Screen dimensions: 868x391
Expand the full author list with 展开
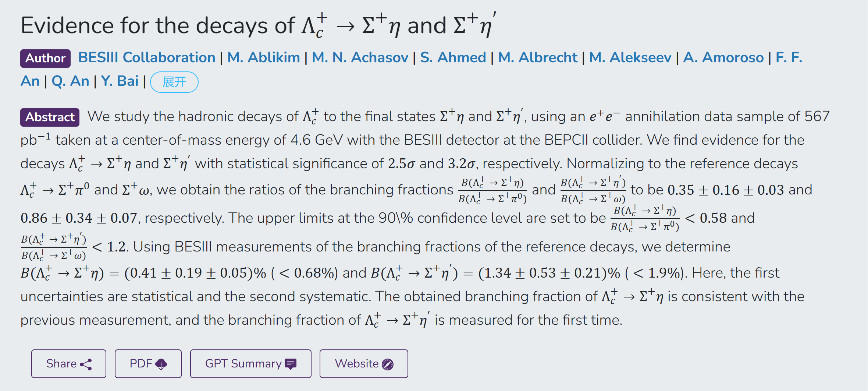(x=174, y=82)
